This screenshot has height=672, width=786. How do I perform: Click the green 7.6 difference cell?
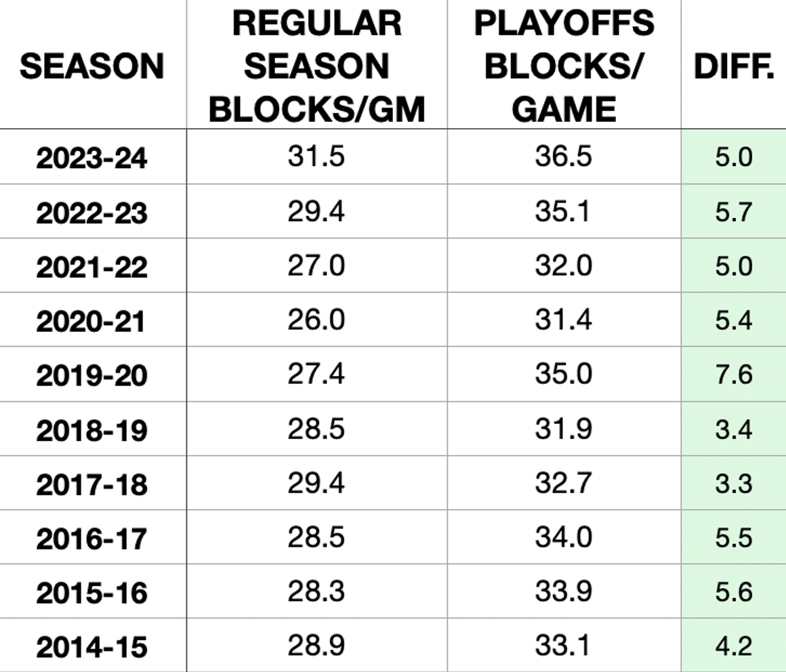[x=733, y=374]
